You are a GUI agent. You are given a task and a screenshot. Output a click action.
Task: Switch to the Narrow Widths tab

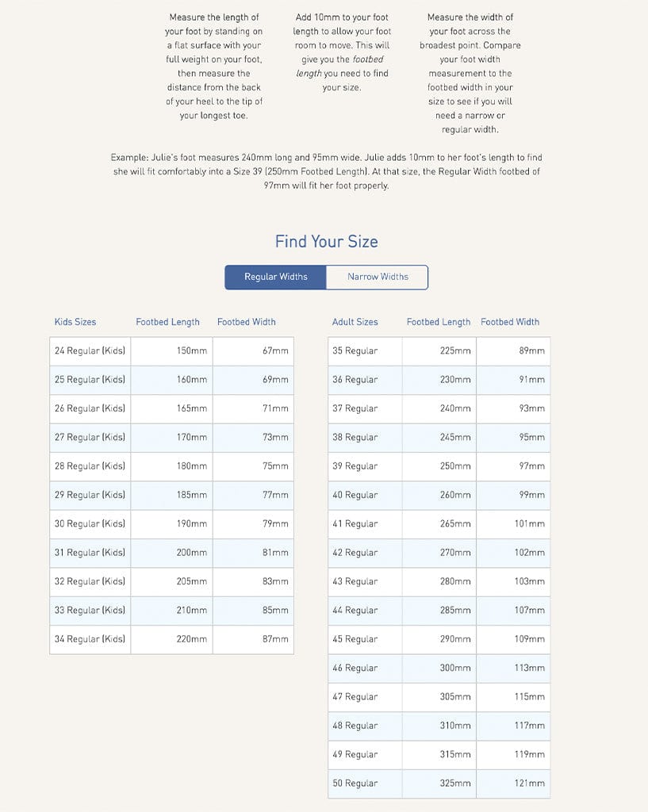[378, 277]
